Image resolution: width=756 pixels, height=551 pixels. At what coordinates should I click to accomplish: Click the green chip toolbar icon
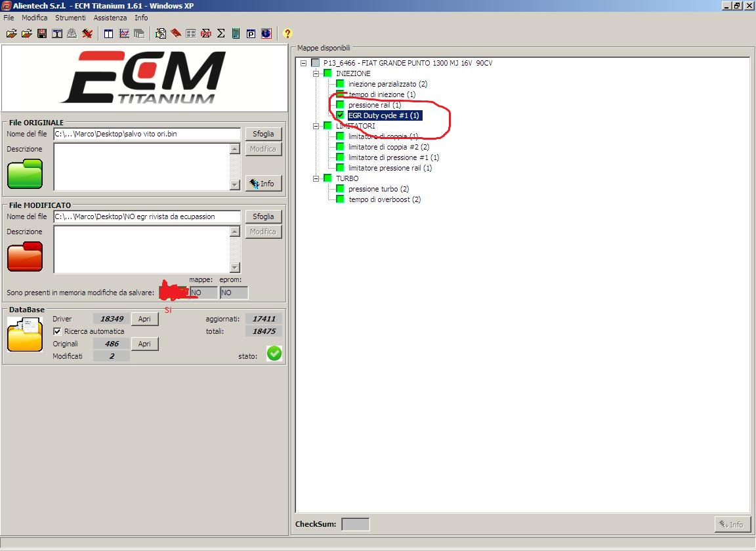236,33
